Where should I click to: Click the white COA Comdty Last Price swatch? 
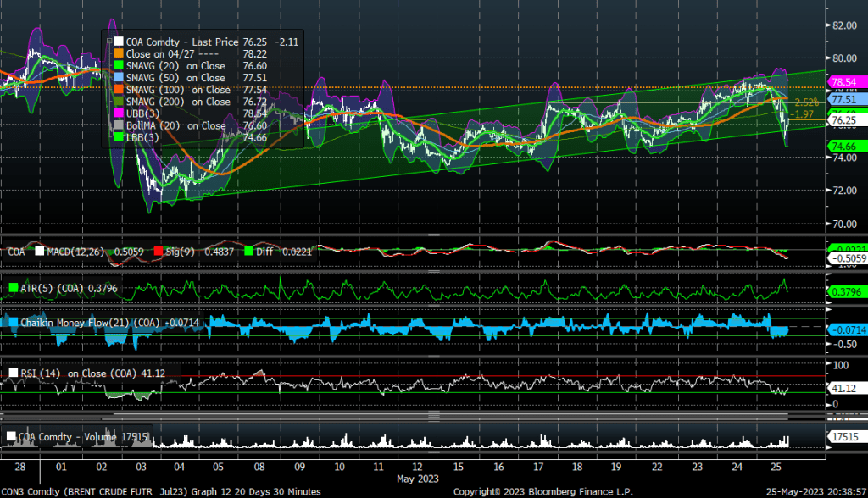click(x=119, y=41)
